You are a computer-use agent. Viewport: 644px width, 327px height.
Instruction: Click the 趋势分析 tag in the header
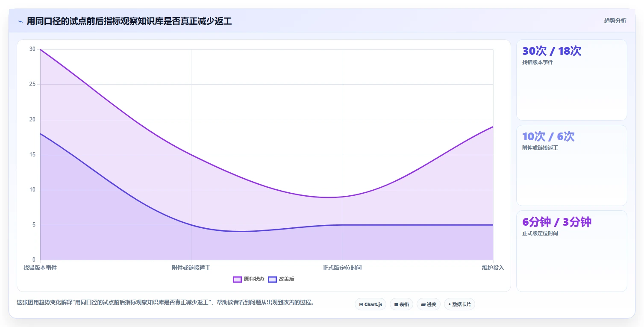click(x=615, y=21)
